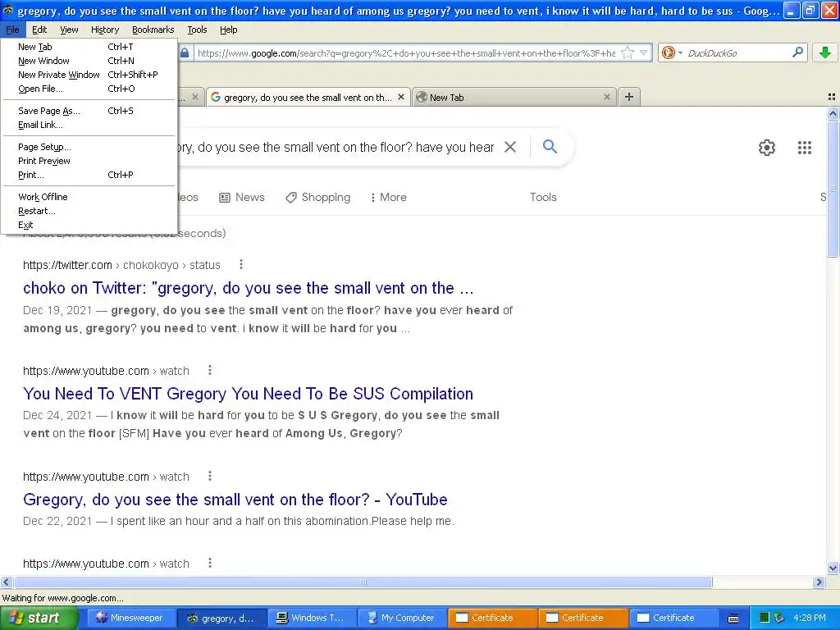Click the horizontal scrollbar right arrow
Screen dimensions: 840x630
(x=819, y=582)
